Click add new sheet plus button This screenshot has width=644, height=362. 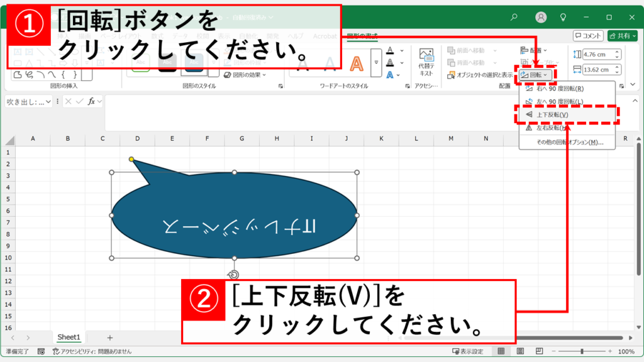[109, 337]
